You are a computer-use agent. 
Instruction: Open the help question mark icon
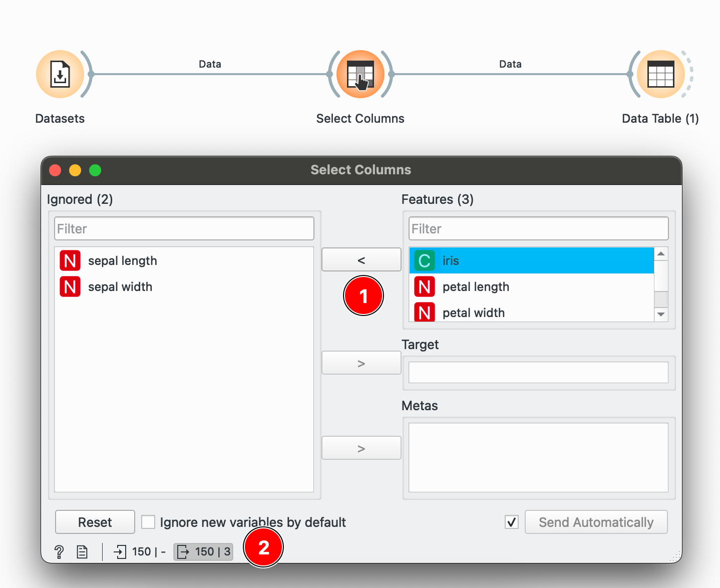click(x=59, y=552)
